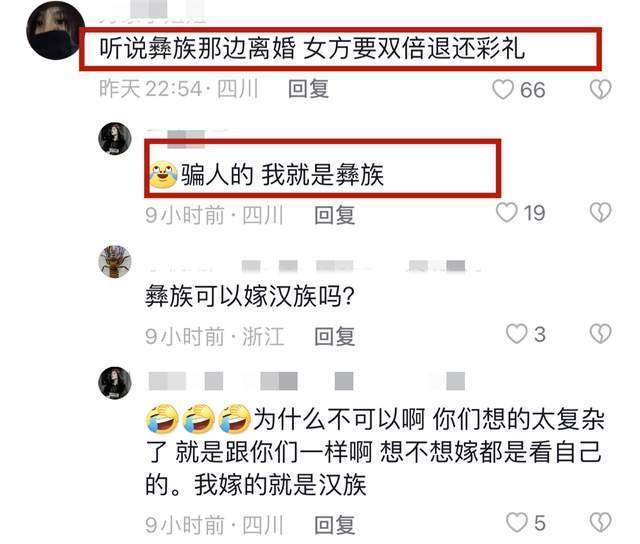Open profile of top commenter's dark avatar

tap(55, 31)
